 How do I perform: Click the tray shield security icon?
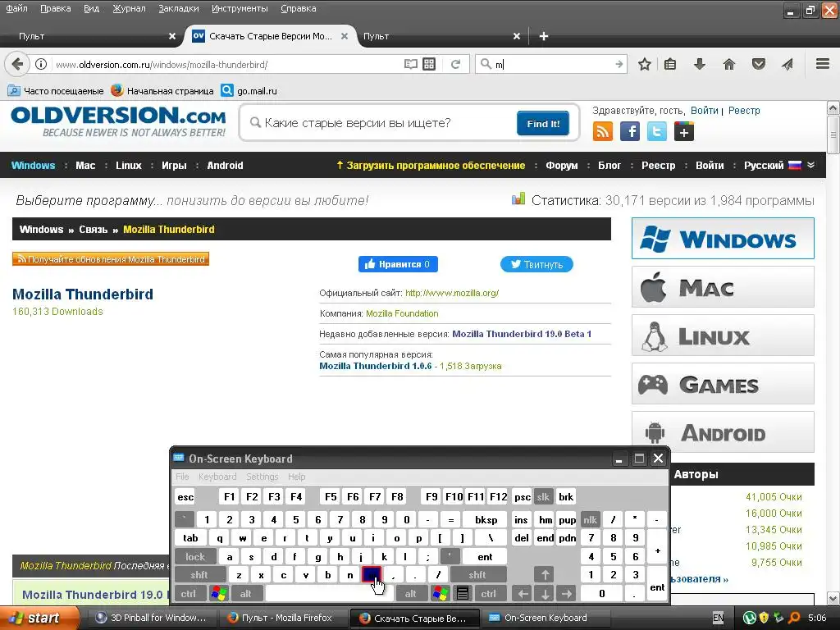[764, 618]
